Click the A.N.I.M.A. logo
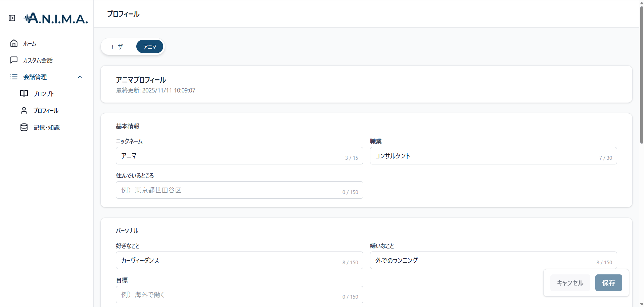The image size is (644, 307). coord(55,18)
